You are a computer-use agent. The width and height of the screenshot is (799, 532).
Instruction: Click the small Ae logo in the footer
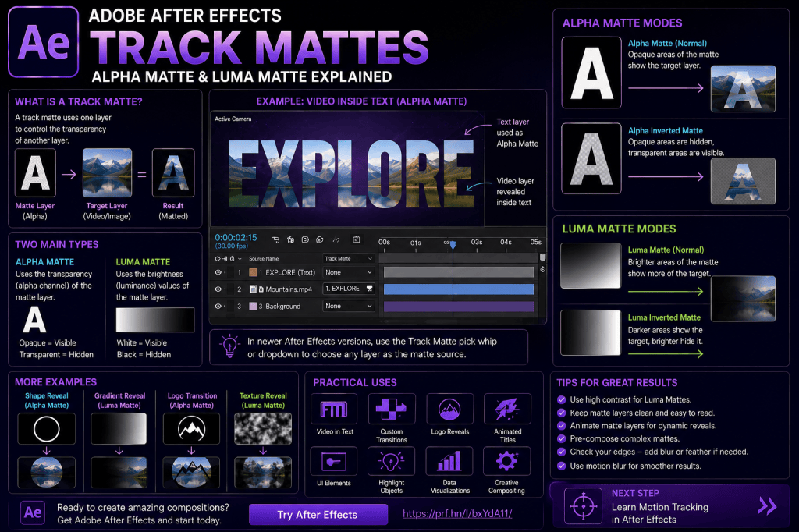33,512
